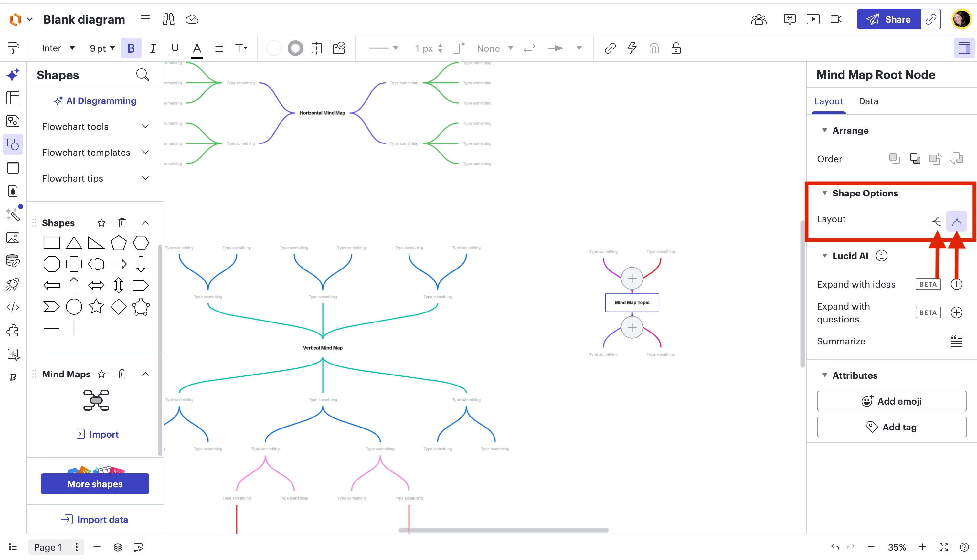Click the insert link chain icon
977x560 pixels.
coord(610,48)
